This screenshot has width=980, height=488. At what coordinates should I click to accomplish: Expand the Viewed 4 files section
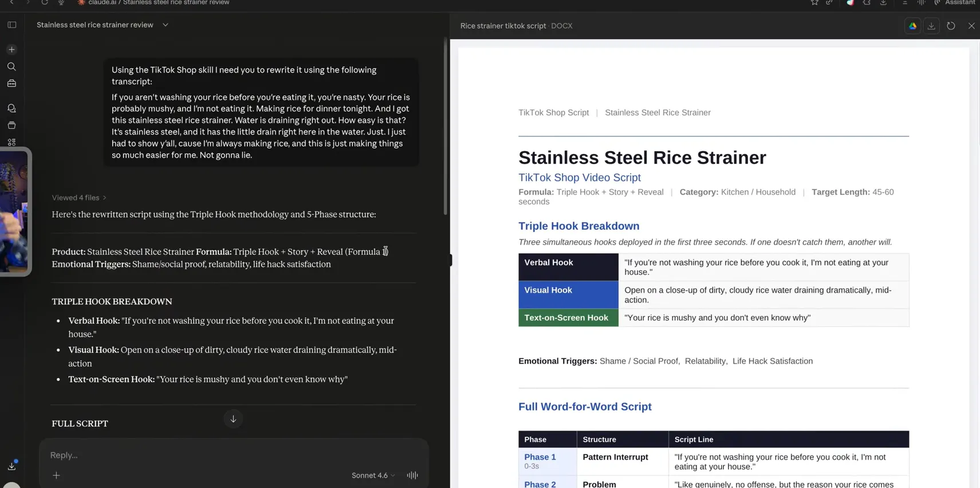click(79, 198)
